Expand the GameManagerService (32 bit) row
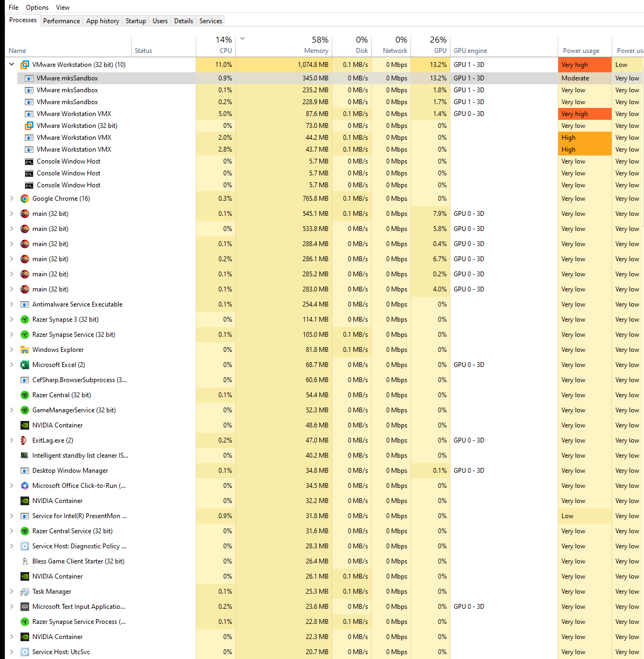The width and height of the screenshot is (644, 659). pyautogui.click(x=11, y=410)
